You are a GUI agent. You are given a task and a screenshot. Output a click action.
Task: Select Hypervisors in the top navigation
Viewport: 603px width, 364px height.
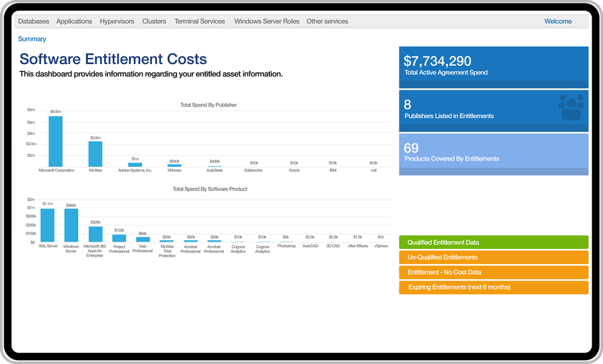[117, 21]
